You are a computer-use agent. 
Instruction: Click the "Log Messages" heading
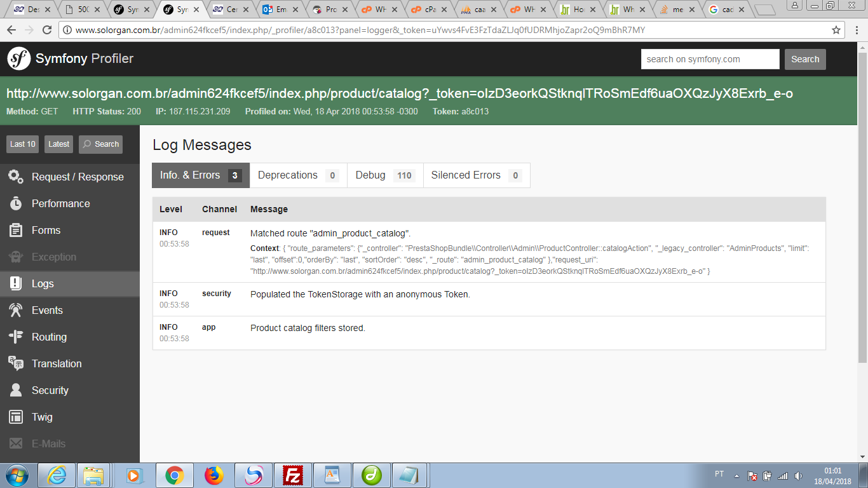(202, 145)
